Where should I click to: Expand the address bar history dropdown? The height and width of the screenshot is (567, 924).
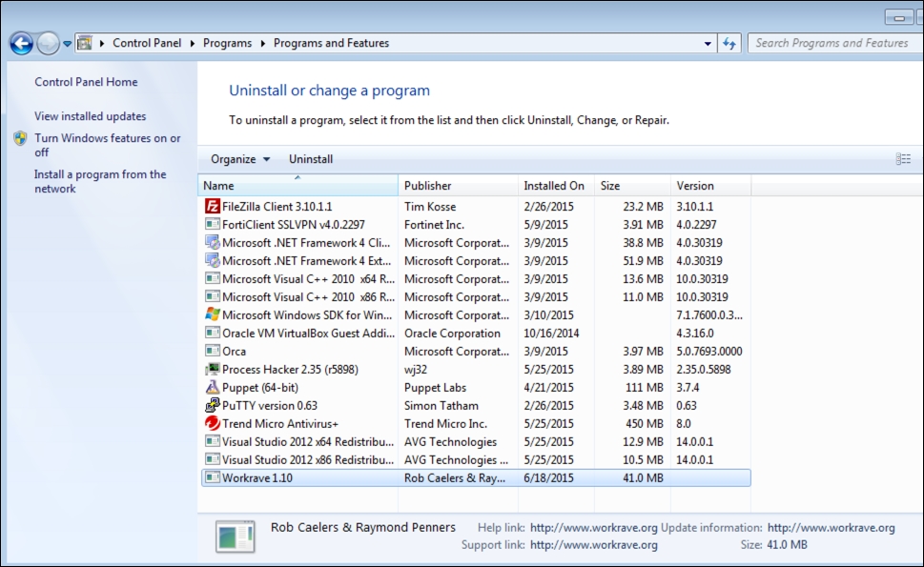pyautogui.click(x=708, y=43)
